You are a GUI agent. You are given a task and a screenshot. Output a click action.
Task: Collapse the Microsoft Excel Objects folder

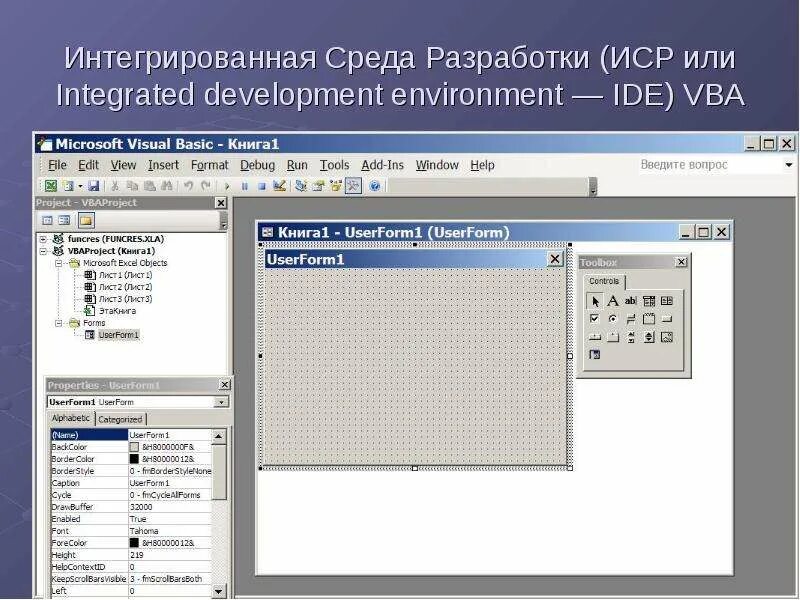coord(59,263)
